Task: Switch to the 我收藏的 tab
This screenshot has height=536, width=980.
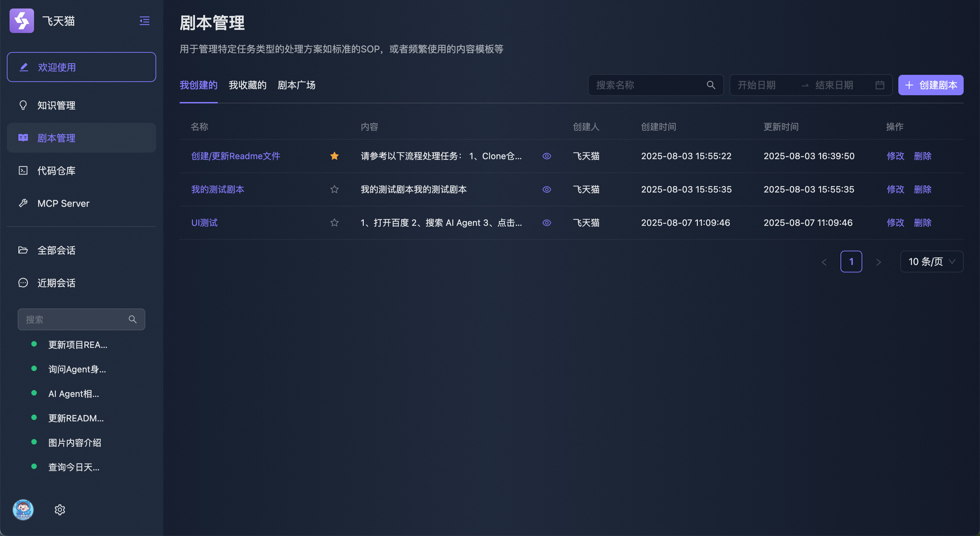Action: click(247, 85)
